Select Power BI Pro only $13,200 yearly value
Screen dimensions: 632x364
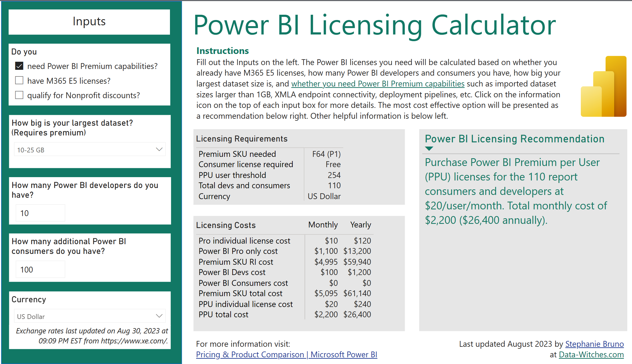(357, 251)
